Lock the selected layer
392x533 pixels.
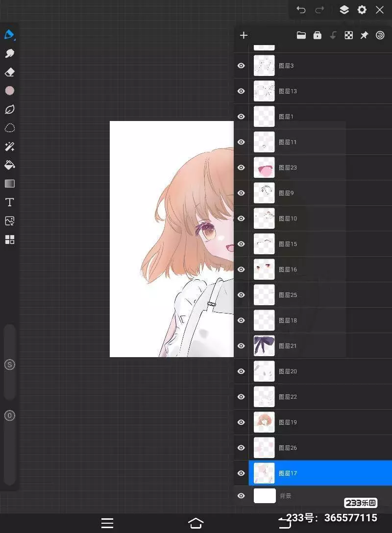point(317,35)
